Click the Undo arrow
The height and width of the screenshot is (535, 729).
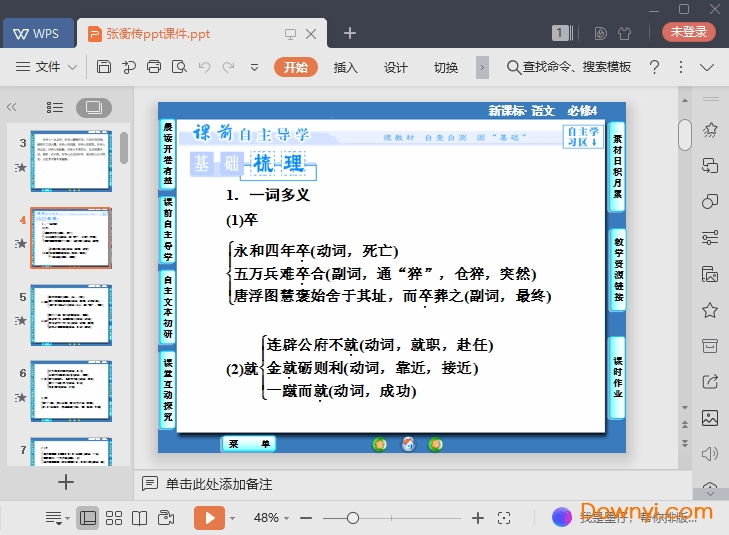(x=204, y=67)
